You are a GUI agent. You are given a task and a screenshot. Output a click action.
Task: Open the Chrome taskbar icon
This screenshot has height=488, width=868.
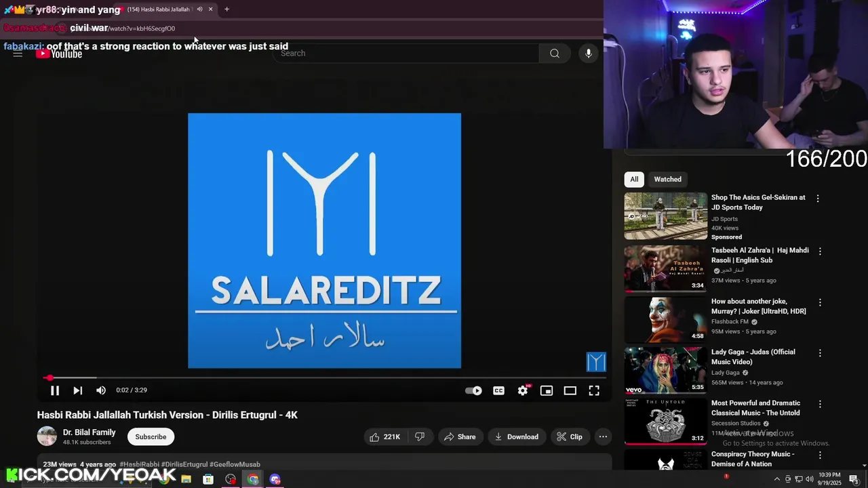click(253, 479)
